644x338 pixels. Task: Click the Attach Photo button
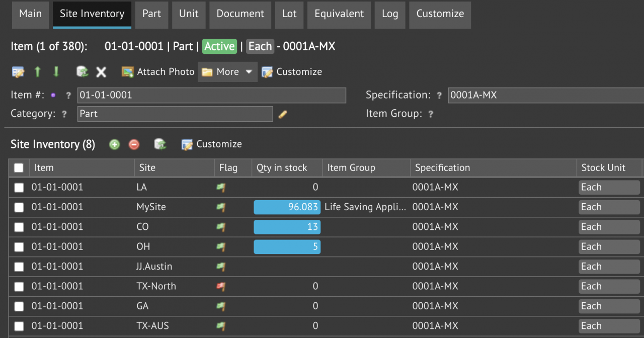(x=158, y=72)
